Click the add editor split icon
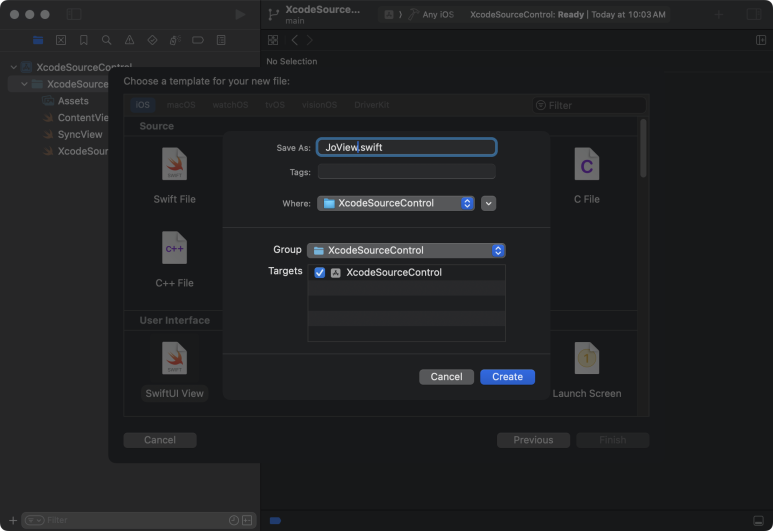773x531 pixels. tap(761, 40)
